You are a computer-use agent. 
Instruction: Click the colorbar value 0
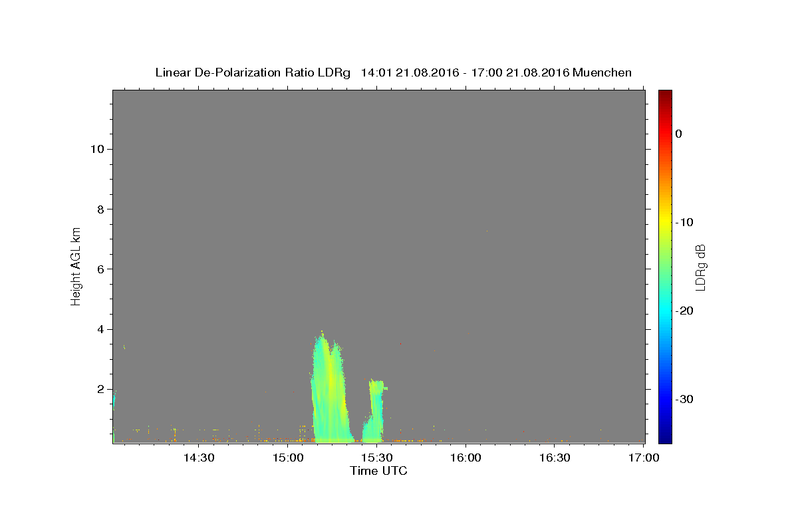(678, 134)
